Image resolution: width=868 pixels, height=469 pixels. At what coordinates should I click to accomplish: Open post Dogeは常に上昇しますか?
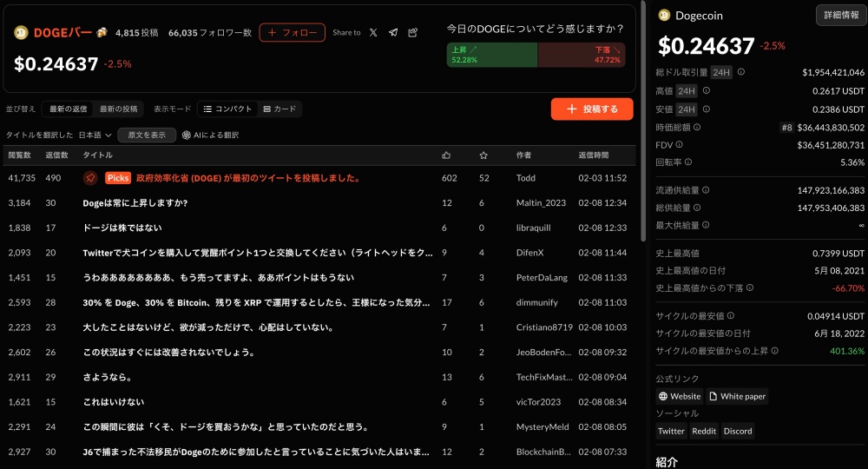point(135,203)
